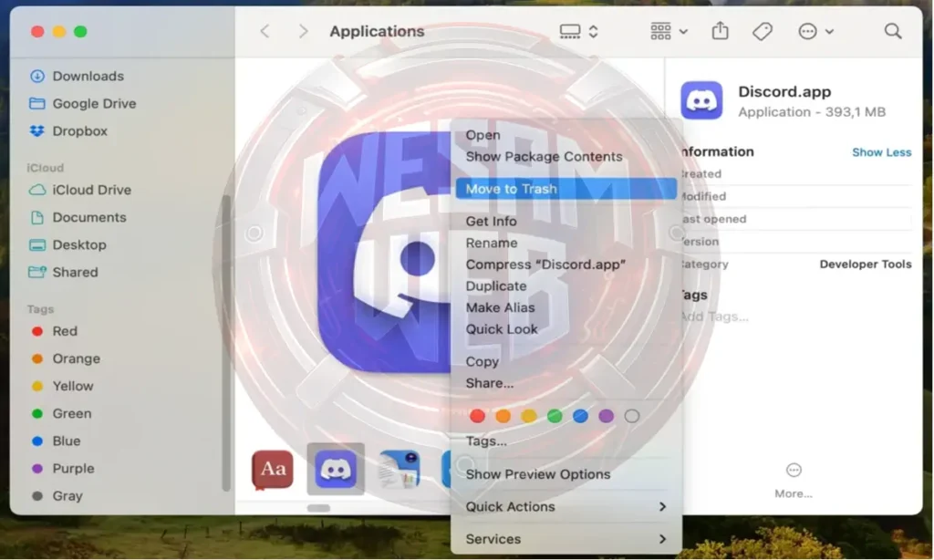This screenshot has height=560, width=934.
Task: Apply the yellow tag color dot
Action: tap(529, 416)
